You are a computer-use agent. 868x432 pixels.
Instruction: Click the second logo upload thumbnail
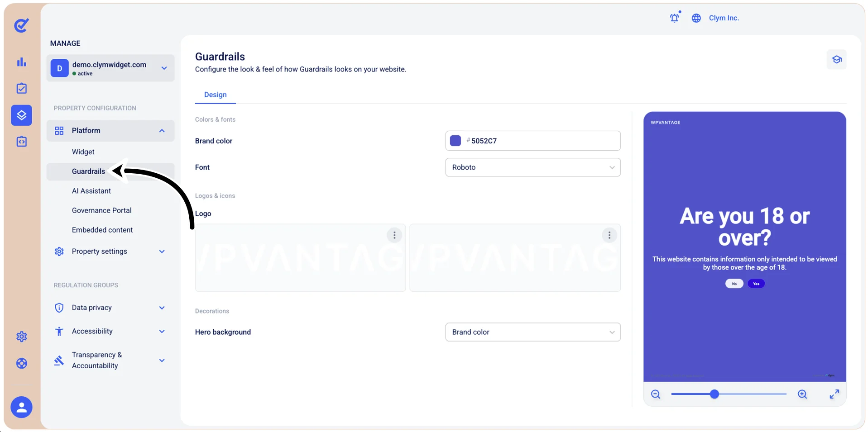pos(515,258)
